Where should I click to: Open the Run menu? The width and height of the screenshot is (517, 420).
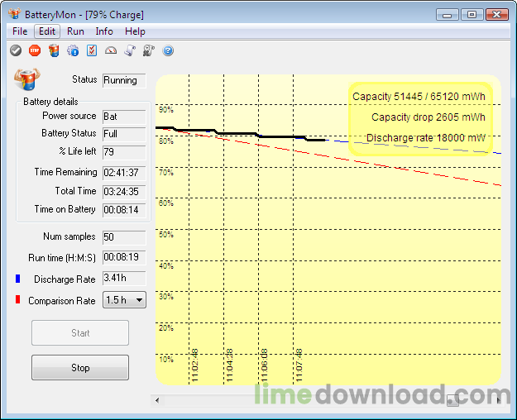[x=75, y=31]
